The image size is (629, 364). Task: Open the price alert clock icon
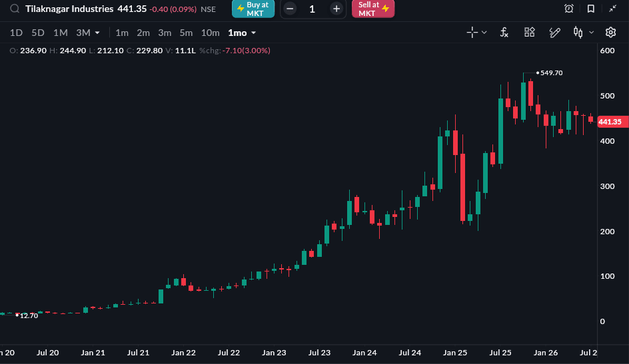569,9
